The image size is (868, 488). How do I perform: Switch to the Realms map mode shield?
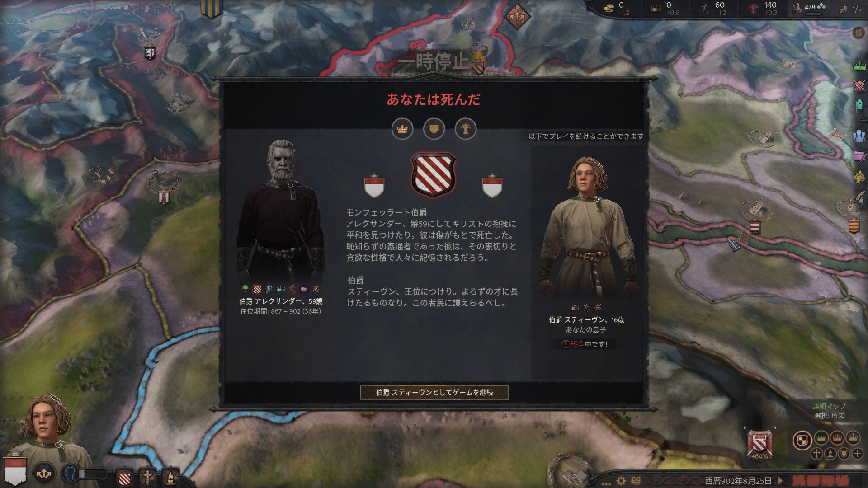pos(802,440)
